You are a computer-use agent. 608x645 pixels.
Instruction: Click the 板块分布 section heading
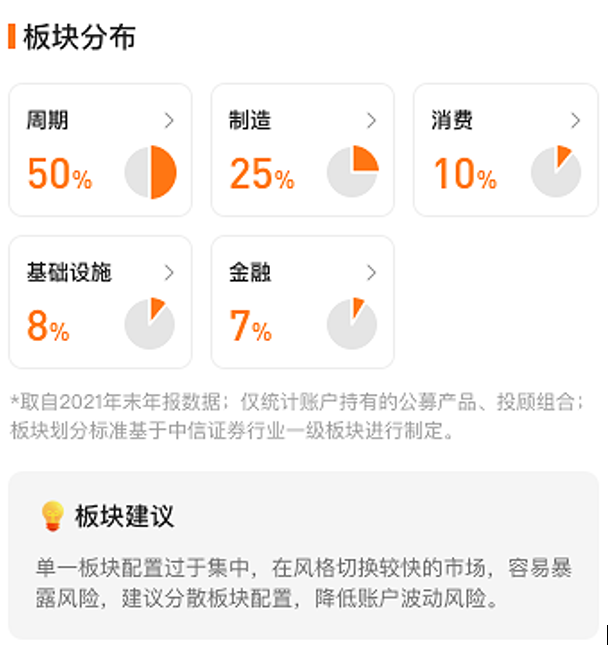click(78, 37)
